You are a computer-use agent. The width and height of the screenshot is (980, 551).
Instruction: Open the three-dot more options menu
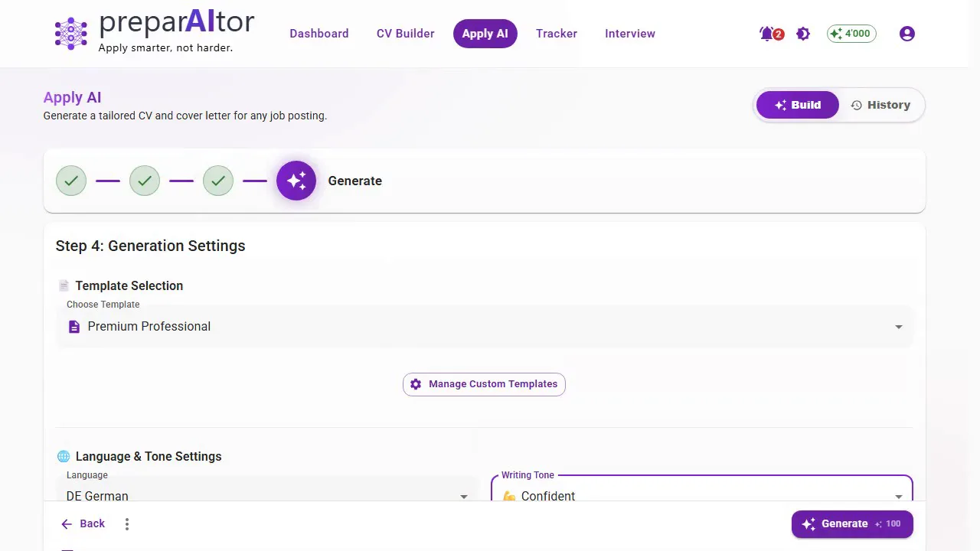pyautogui.click(x=127, y=524)
